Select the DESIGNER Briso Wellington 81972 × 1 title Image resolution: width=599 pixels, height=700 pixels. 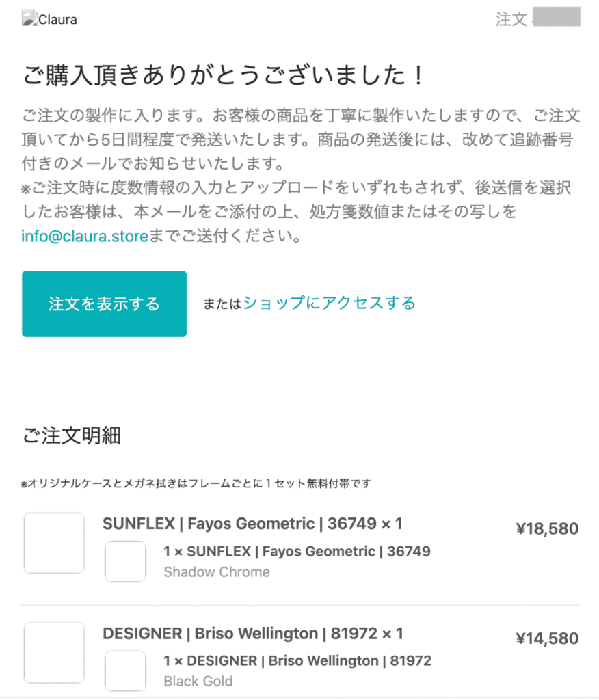pyautogui.click(x=252, y=634)
